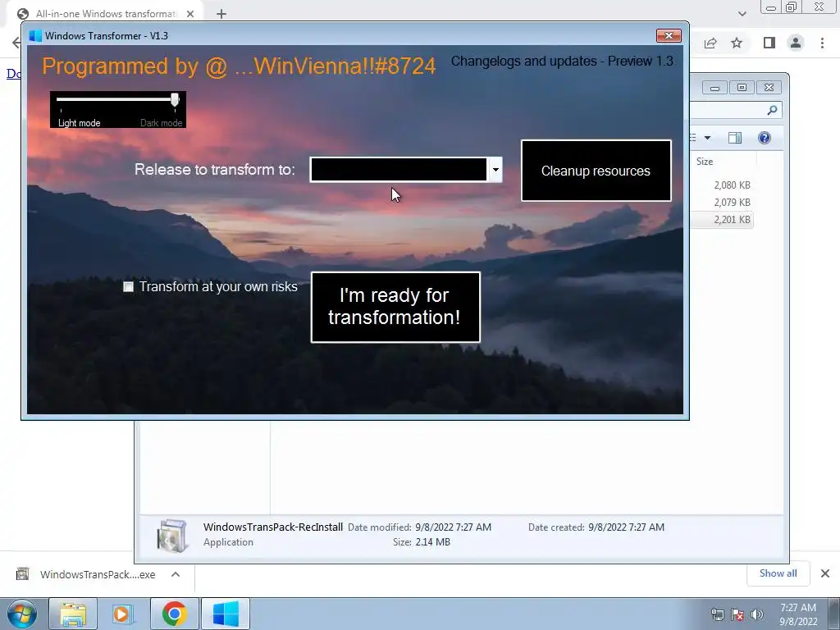
Task: Open Changelogs and updates - Preview 1.3
Action: tap(562, 61)
